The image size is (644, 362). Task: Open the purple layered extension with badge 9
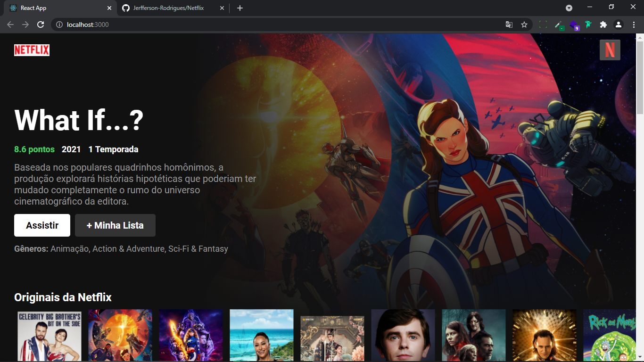click(x=574, y=25)
